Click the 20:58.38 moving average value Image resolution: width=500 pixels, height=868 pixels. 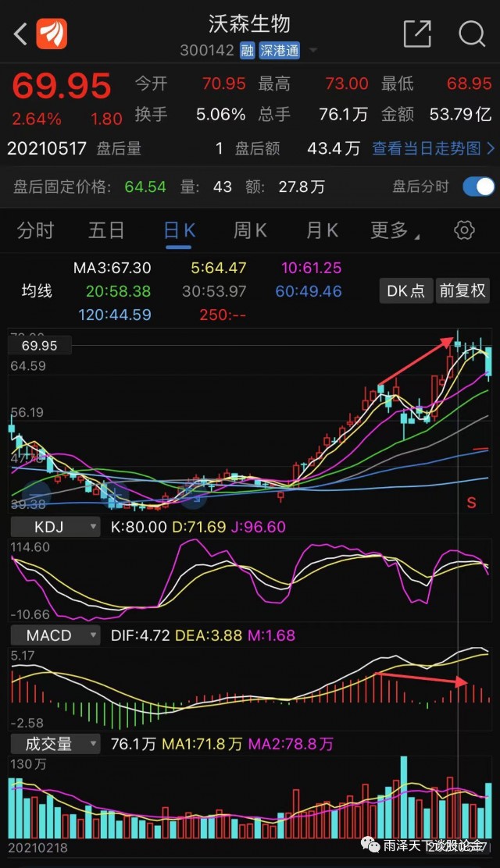tap(118, 291)
